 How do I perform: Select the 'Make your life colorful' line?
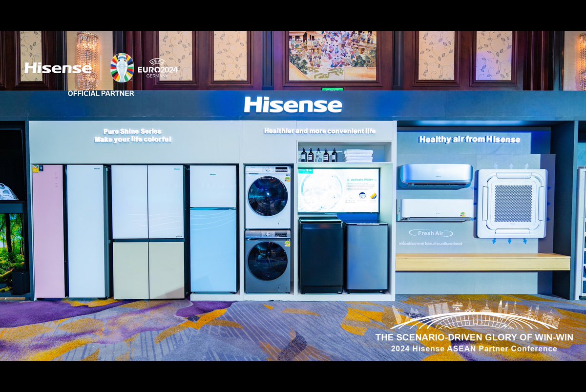(x=133, y=140)
